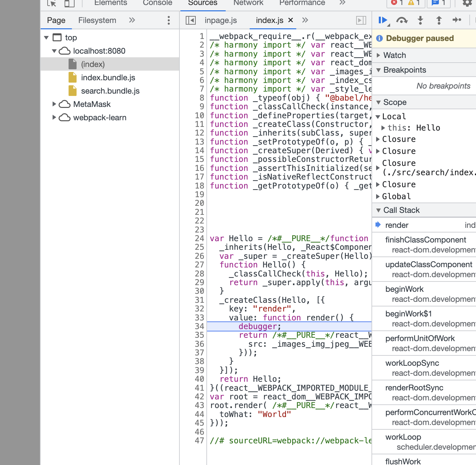Expand the first Closure scope
Screen dimensions: 476x465
tap(378, 139)
